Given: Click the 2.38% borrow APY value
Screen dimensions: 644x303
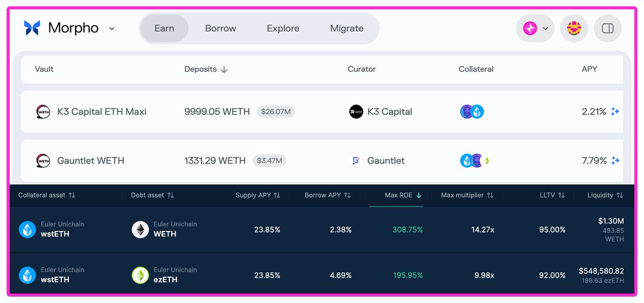Looking at the screenshot, I should [341, 230].
